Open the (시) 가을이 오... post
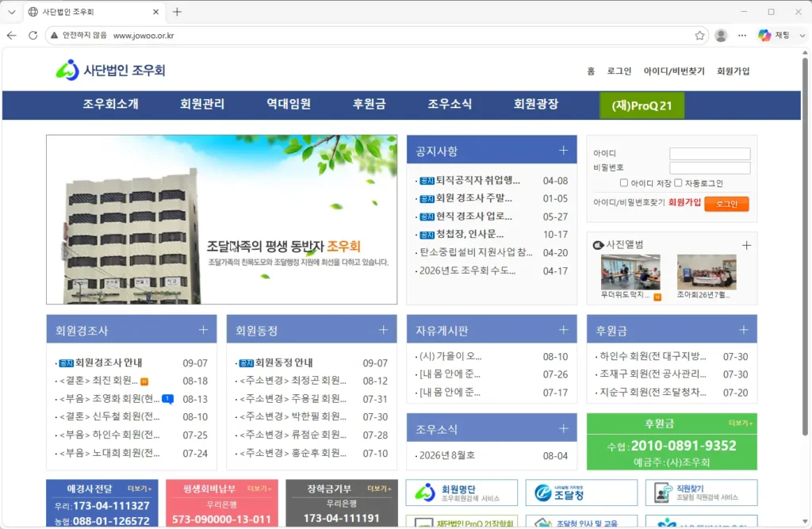This screenshot has height=529, width=812. coord(450,356)
